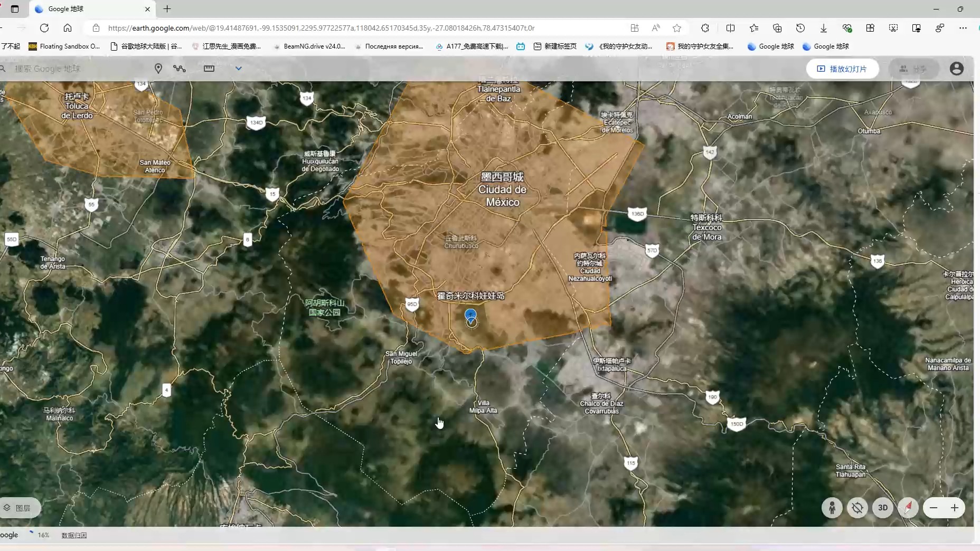Reset the compass to north
Image resolution: width=980 pixels, height=551 pixels.
click(x=908, y=508)
